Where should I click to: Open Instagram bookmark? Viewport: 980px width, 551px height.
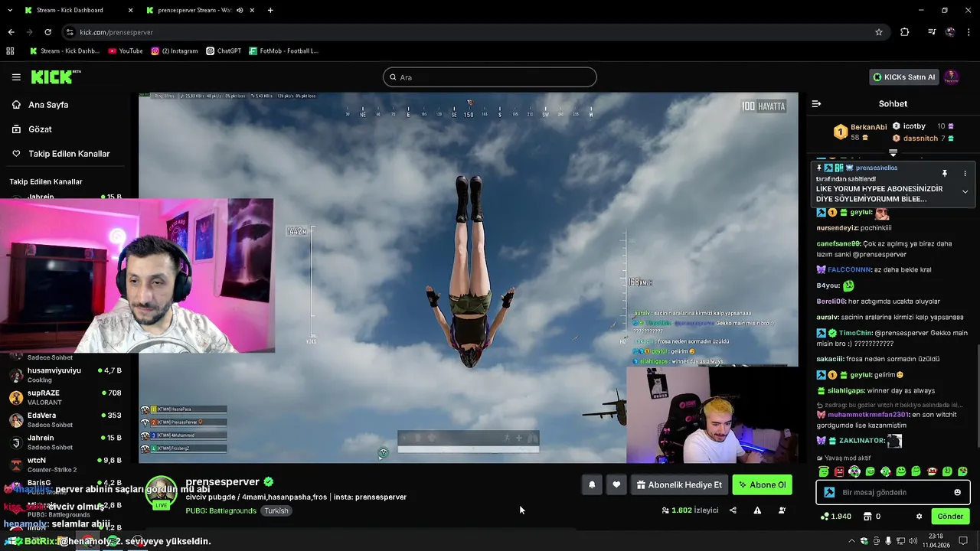click(x=175, y=51)
